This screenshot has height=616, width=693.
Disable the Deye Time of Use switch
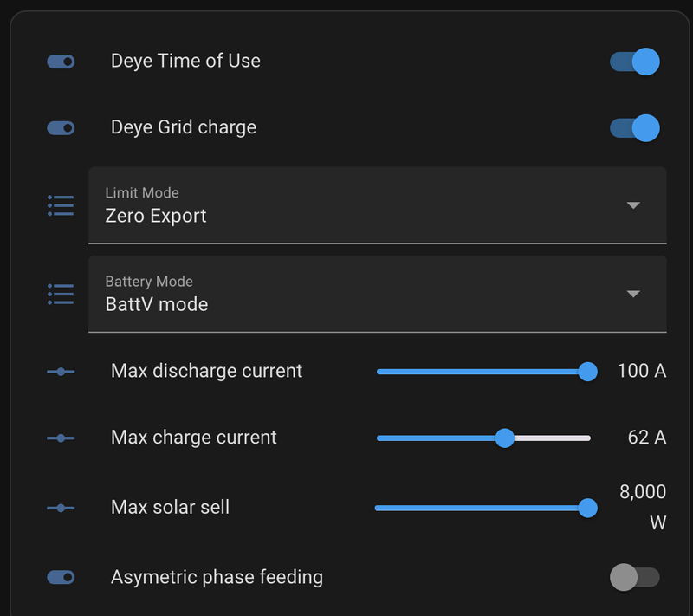click(x=635, y=62)
